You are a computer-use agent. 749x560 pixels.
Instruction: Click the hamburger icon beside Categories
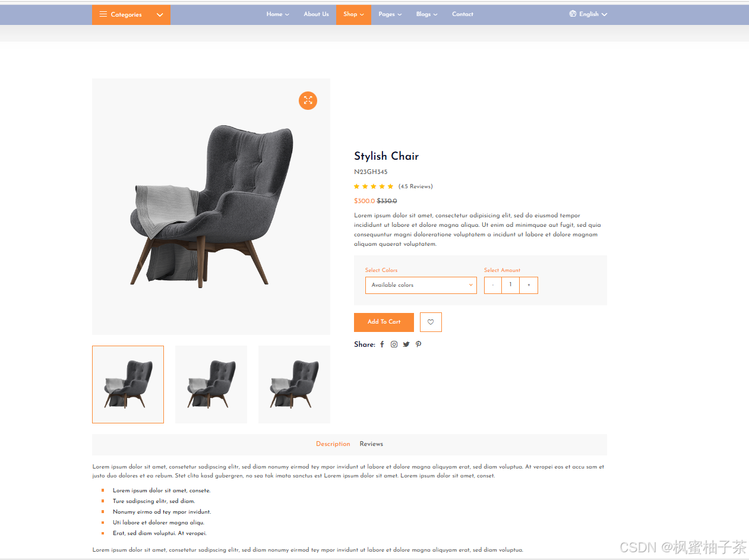pyautogui.click(x=103, y=14)
